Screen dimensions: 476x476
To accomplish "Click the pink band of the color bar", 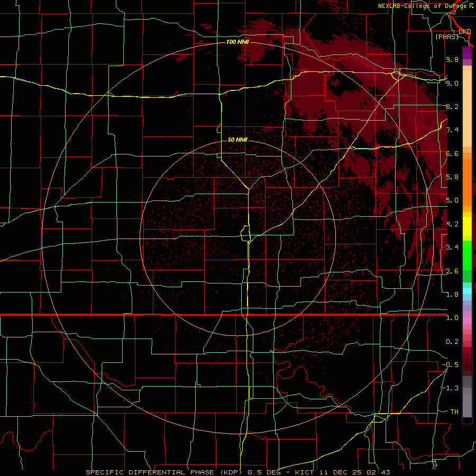I will pyautogui.click(x=467, y=321).
